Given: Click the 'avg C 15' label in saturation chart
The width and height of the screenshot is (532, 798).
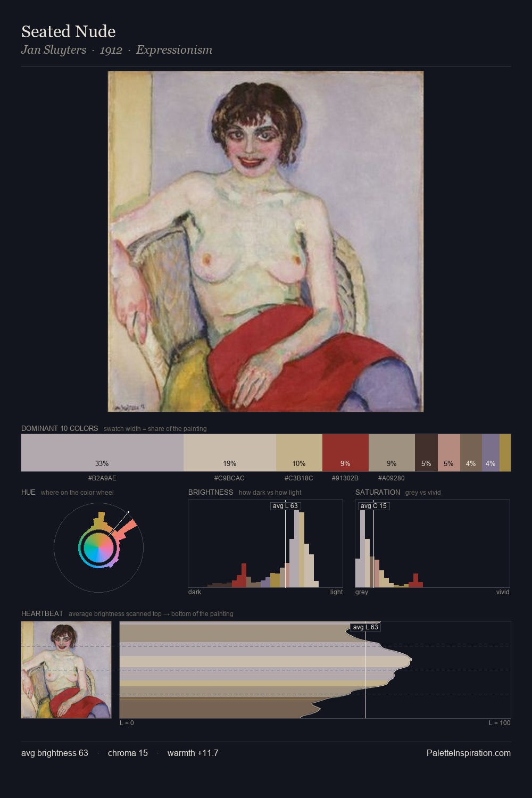Looking at the screenshot, I should pyautogui.click(x=373, y=506).
